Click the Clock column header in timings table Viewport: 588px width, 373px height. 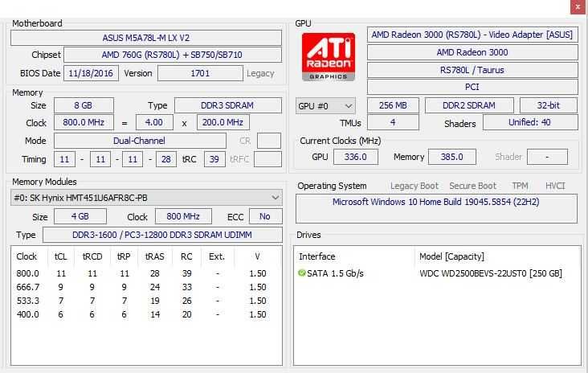27,256
